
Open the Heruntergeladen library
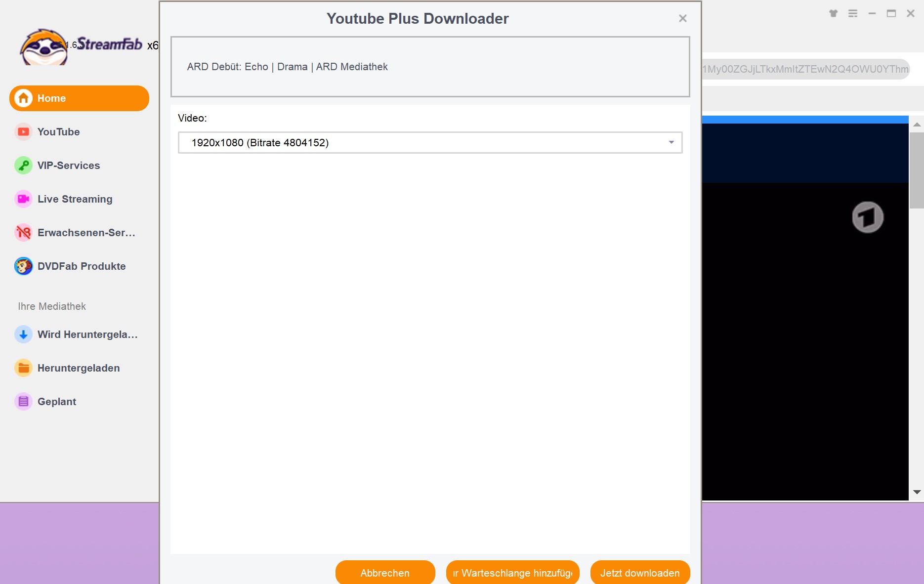point(79,368)
